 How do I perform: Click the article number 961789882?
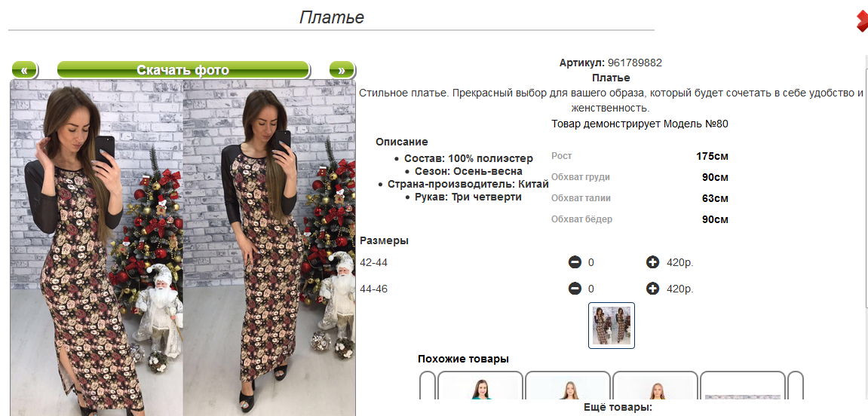(634, 63)
